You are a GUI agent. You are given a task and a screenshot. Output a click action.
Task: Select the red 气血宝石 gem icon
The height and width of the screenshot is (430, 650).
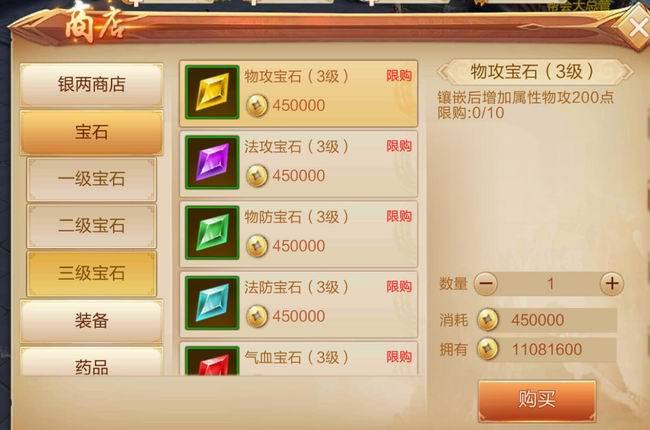pos(212,361)
